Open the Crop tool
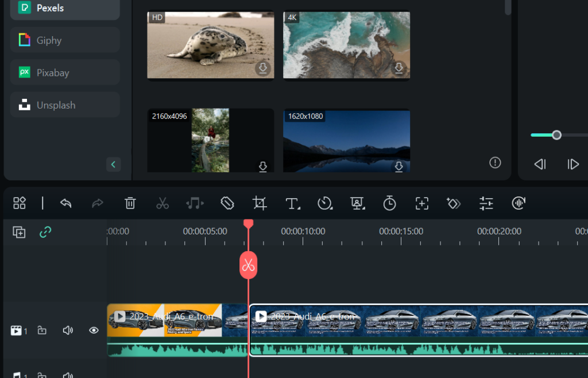This screenshot has width=588, height=378. pos(259,203)
